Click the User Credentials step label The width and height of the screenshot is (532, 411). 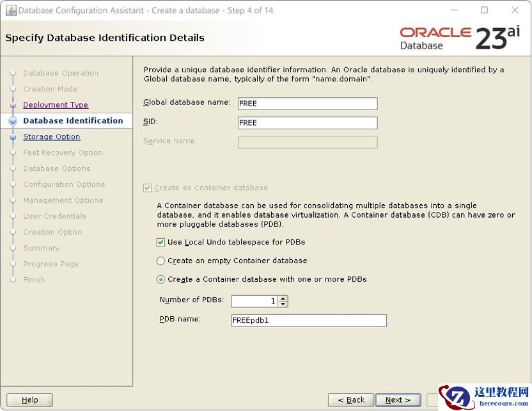(54, 216)
